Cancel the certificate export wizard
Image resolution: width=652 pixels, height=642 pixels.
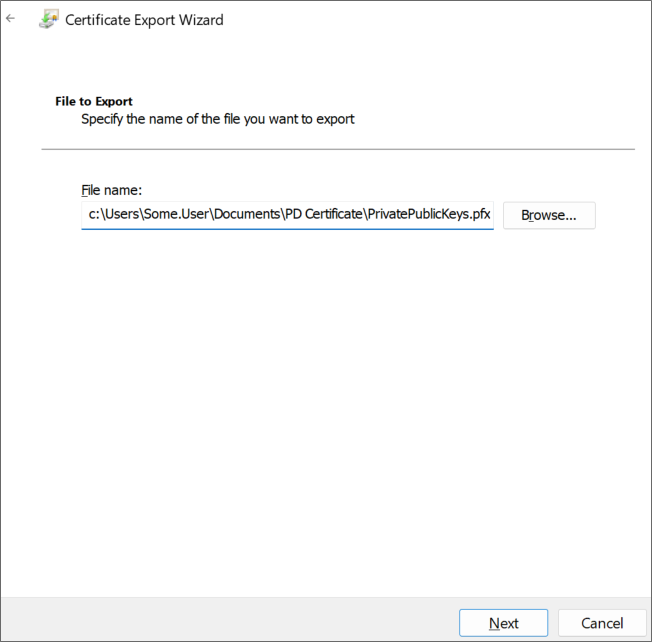click(x=602, y=623)
